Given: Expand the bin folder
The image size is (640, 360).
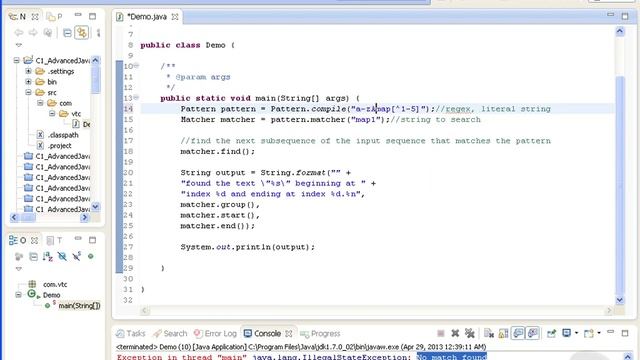Looking at the screenshot, I should pos(28,82).
